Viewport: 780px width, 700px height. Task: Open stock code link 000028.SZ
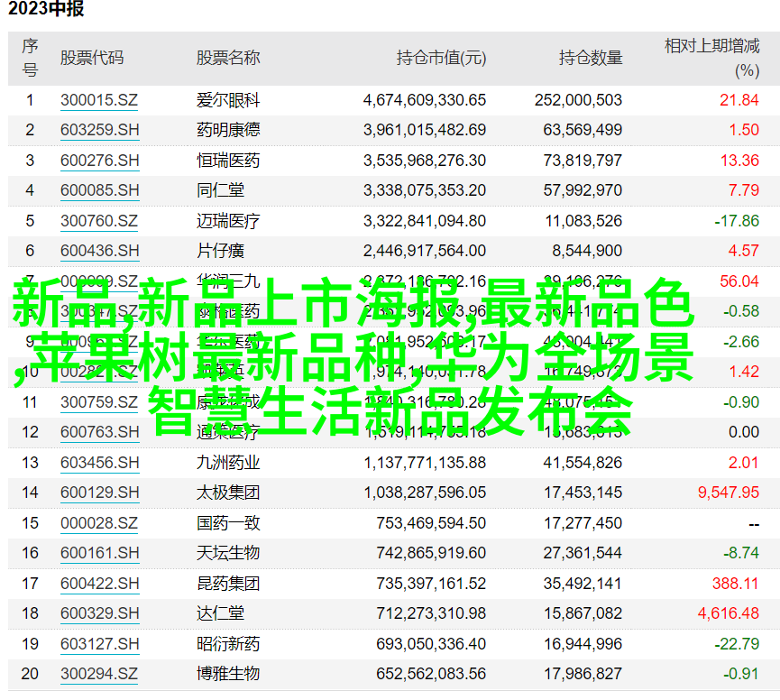[x=99, y=523]
